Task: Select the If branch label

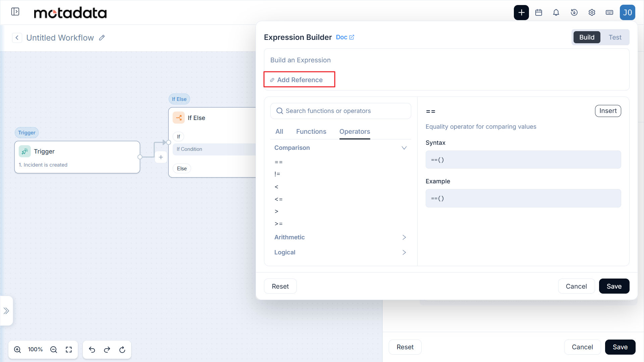Action: point(178,137)
